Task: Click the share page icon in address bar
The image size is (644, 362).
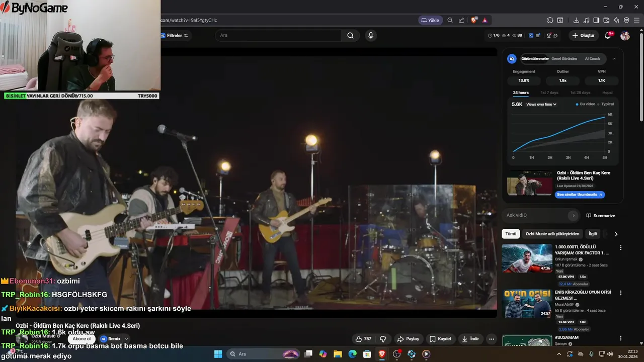Action: tap(462, 20)
